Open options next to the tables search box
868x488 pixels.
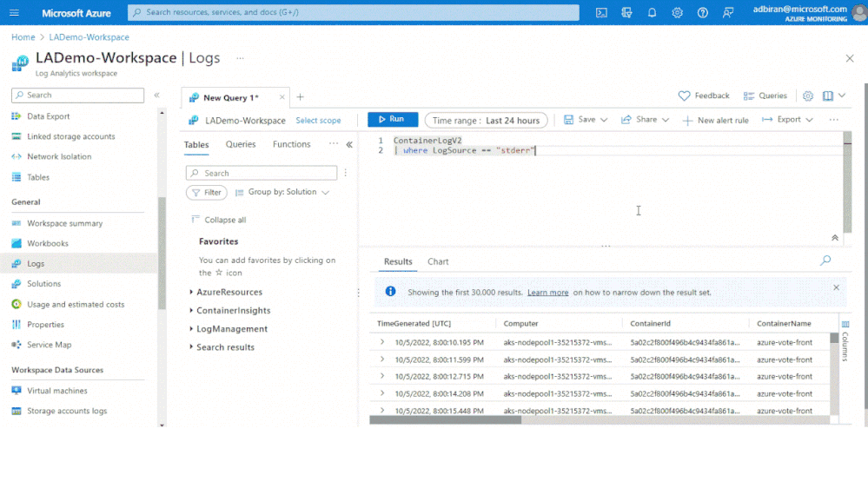346,173
